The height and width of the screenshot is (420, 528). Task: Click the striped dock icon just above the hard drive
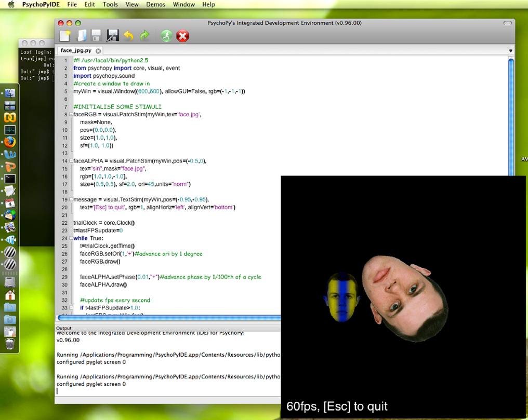10,264
